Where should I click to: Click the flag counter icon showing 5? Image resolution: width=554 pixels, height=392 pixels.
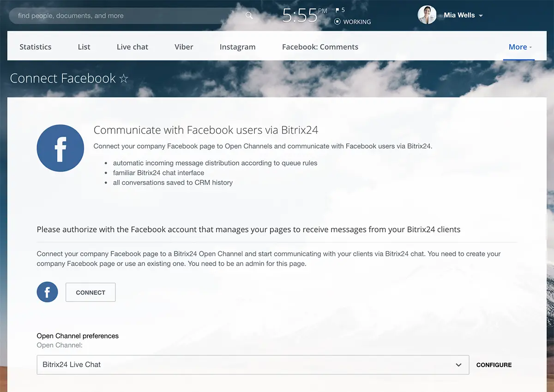(x=337, y=10)
